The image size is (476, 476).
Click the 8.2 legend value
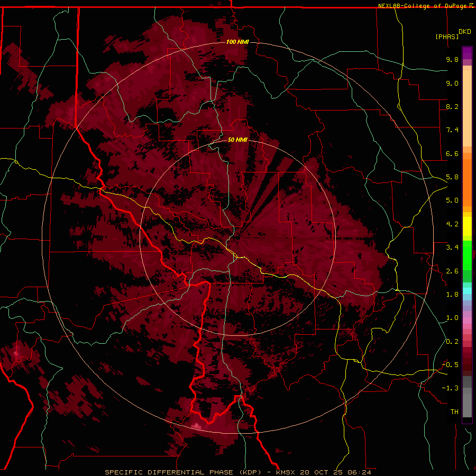[x=452, y=106]
